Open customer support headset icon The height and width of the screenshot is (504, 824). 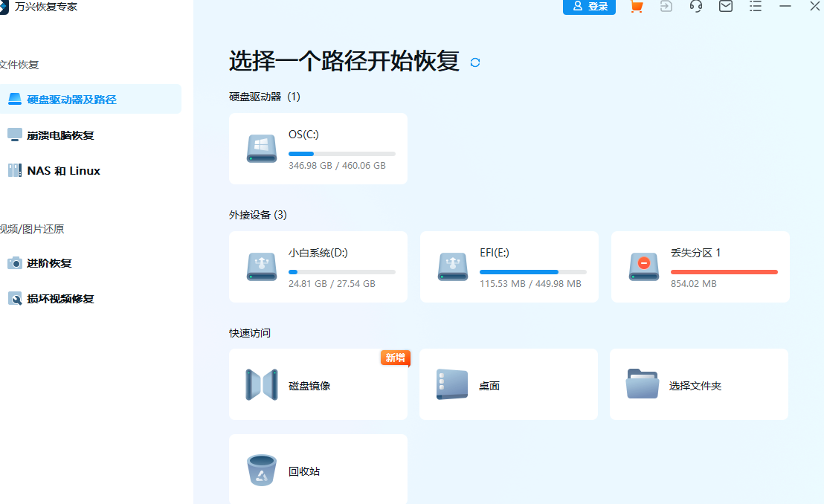[x=695, y=7]
